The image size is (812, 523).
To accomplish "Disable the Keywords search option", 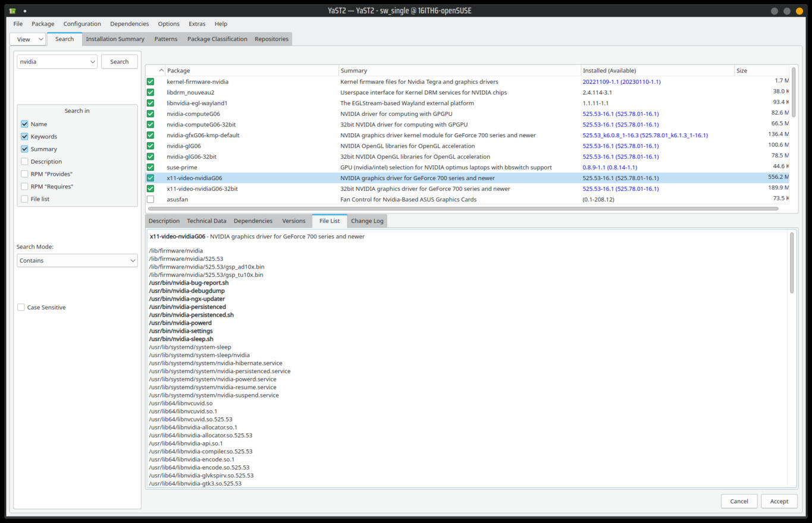I will (24, 136).
